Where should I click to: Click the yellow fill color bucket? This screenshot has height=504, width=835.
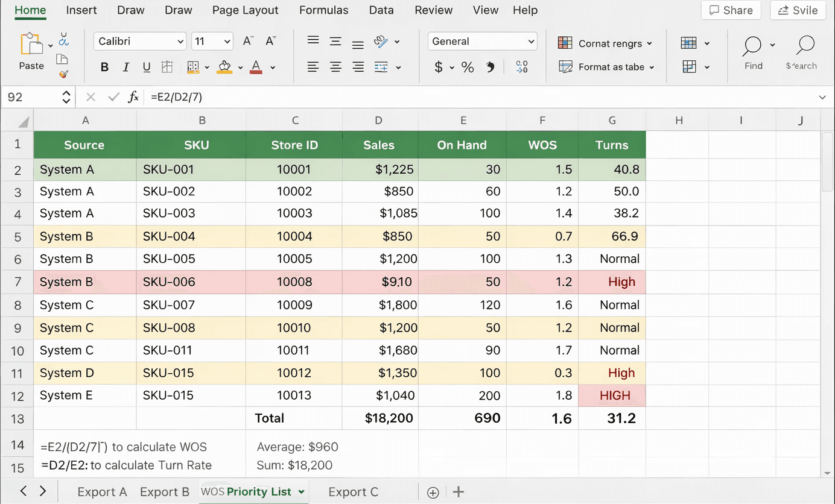[224, 67]
